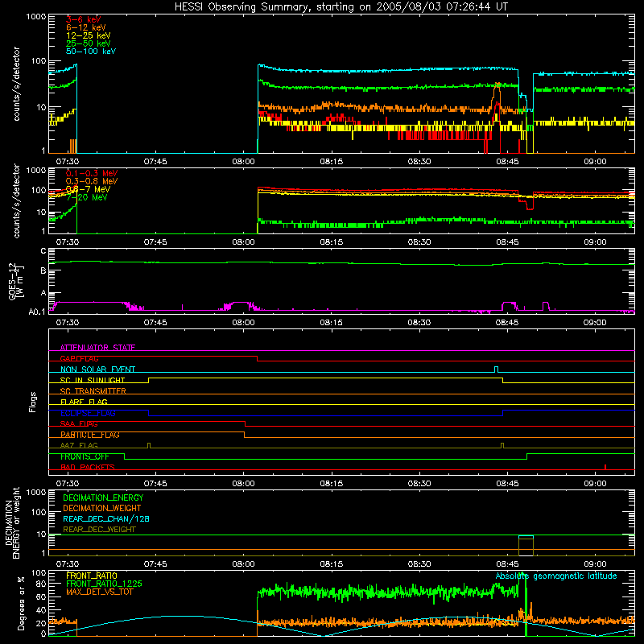
Task: Select the GAP_FLAG label
Action: point(80,358)
